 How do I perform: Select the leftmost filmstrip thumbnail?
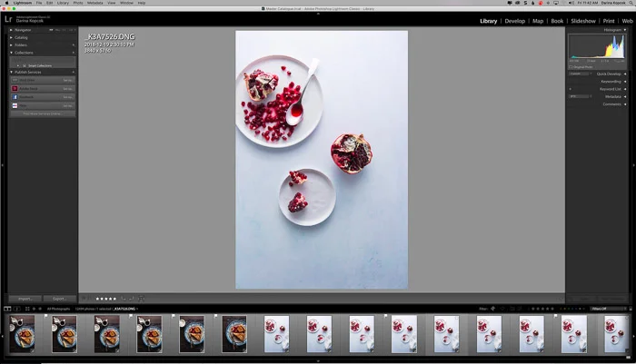(22, 334)
